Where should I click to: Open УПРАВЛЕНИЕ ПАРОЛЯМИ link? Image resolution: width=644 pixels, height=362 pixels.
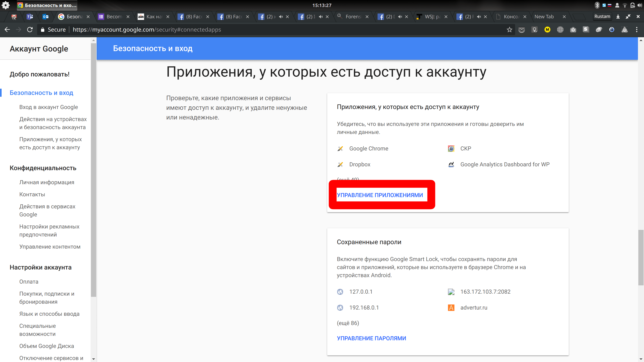point(371,338)
